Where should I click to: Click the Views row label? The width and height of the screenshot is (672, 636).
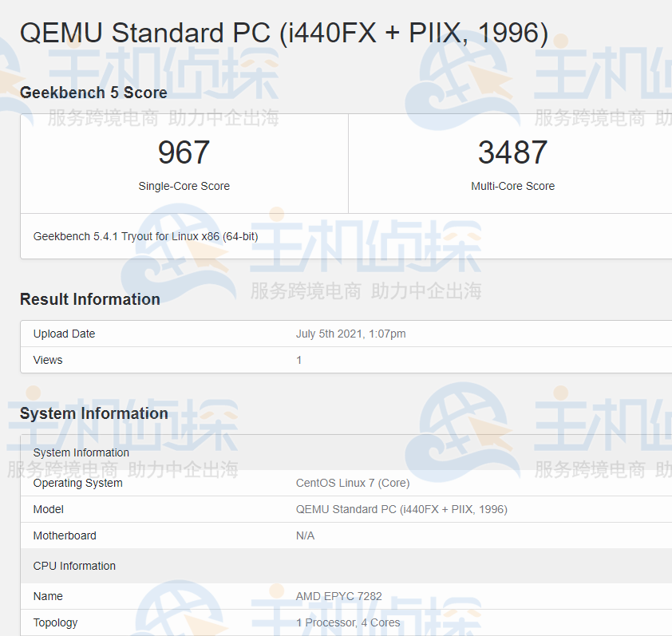pos(48,360)
